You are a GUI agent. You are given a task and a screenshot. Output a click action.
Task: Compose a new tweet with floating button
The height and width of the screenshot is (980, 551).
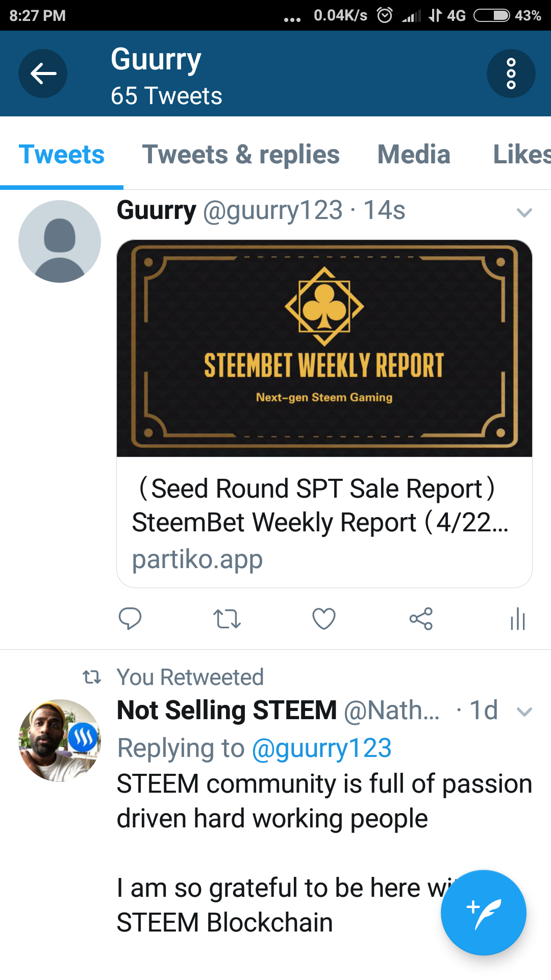(x=483, y=912)
